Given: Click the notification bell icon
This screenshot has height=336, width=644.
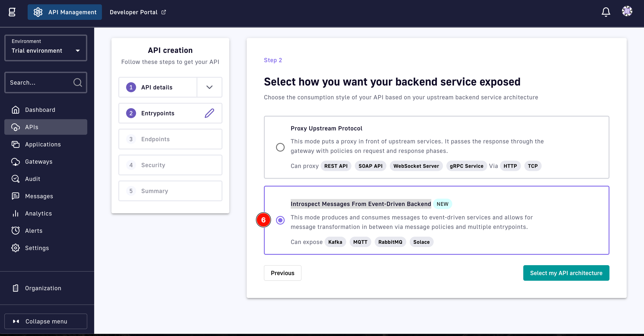Looking at the screenshot, I should [x=606, y=12].
